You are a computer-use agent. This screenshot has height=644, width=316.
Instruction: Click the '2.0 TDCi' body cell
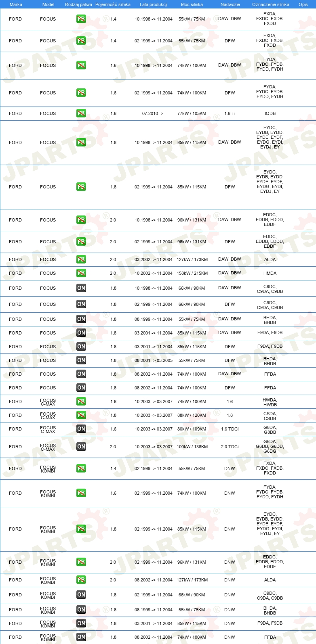pyautogui.click(x=230, y=447)
